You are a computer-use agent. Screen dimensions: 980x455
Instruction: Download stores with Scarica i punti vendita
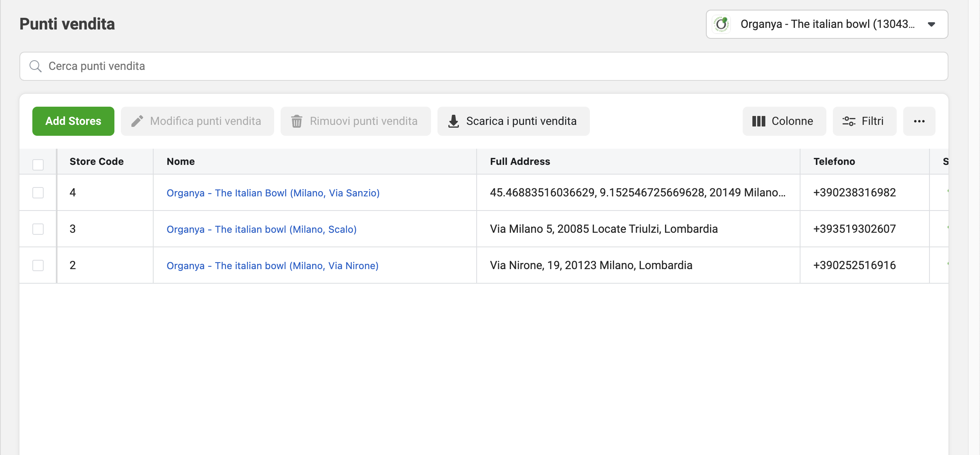(x=513, y=121)
